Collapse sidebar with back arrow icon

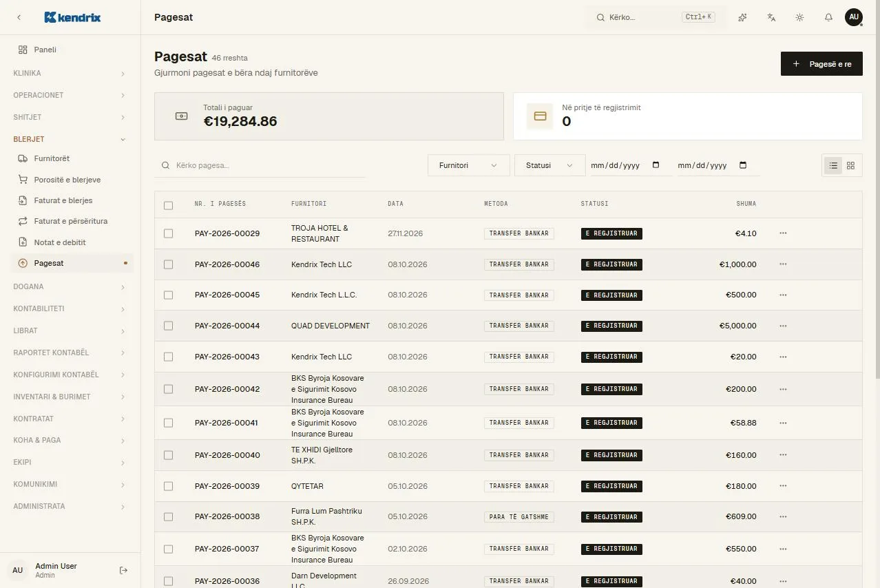[x=19, y=17]
